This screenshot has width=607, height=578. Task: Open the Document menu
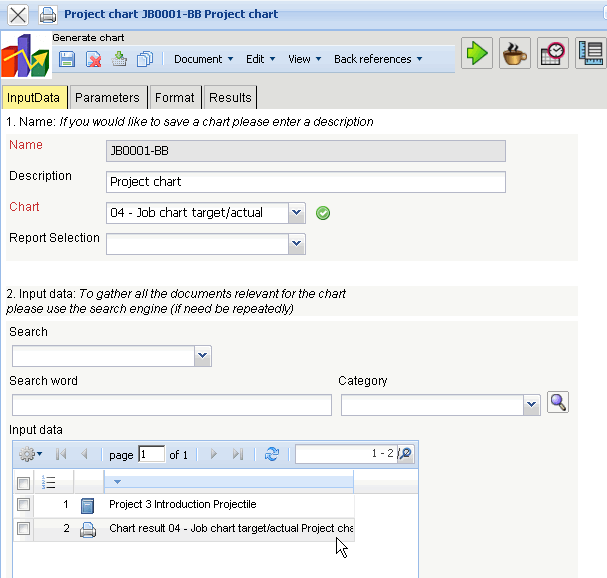click(x=203, y=59)
